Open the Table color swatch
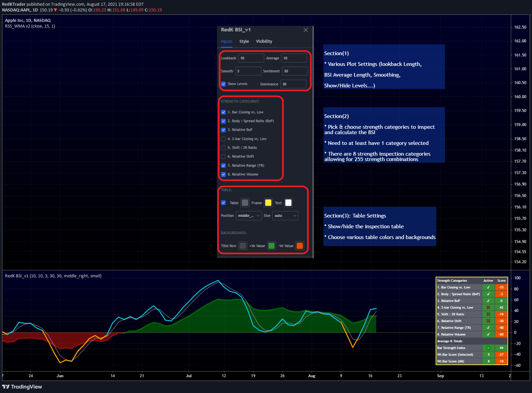The width and height of the screenshot is (532, 393). coord(245,203)
